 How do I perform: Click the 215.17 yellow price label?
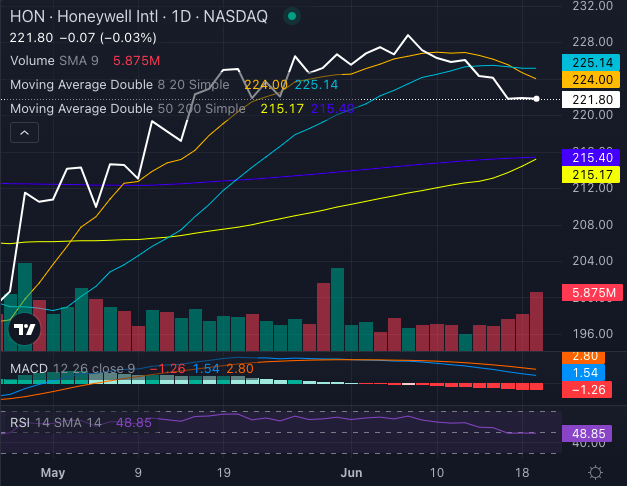[x=591, y=174]
